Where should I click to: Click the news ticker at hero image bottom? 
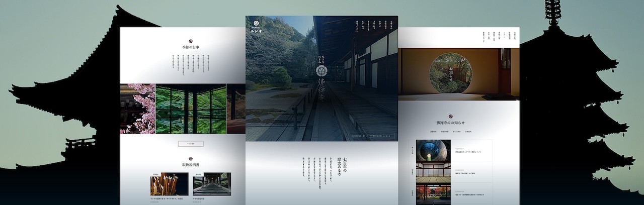(x=371, y=135)
